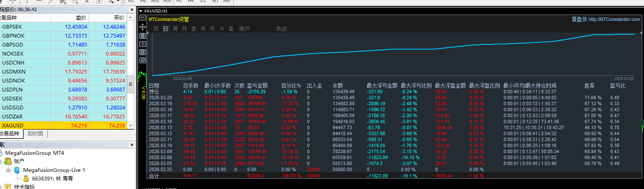
Task: Click the 持仓 open positions row label
Action: [x=154, y=92]
